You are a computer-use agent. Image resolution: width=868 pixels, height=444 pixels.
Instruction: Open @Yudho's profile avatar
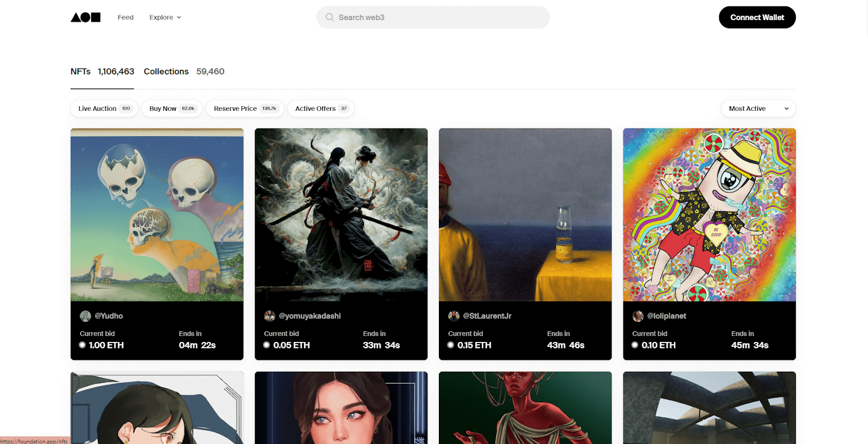coord(85,316)
